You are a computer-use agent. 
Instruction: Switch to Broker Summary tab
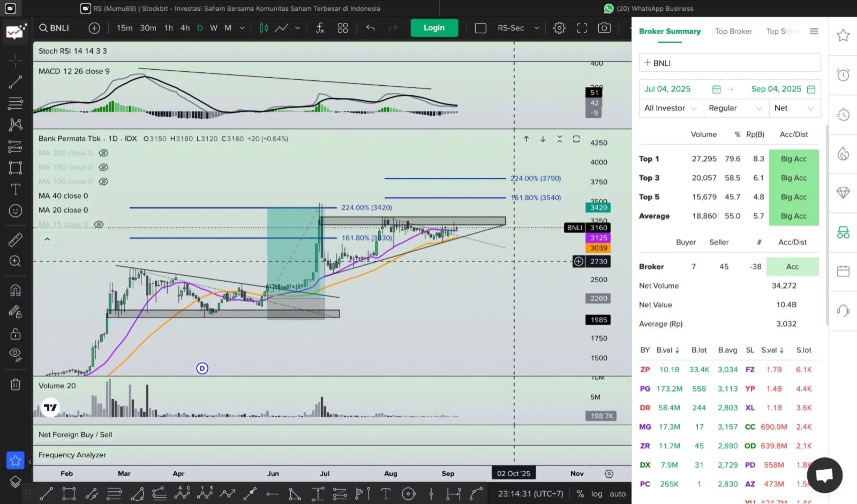pyautogui.click(x=670, y=31)
